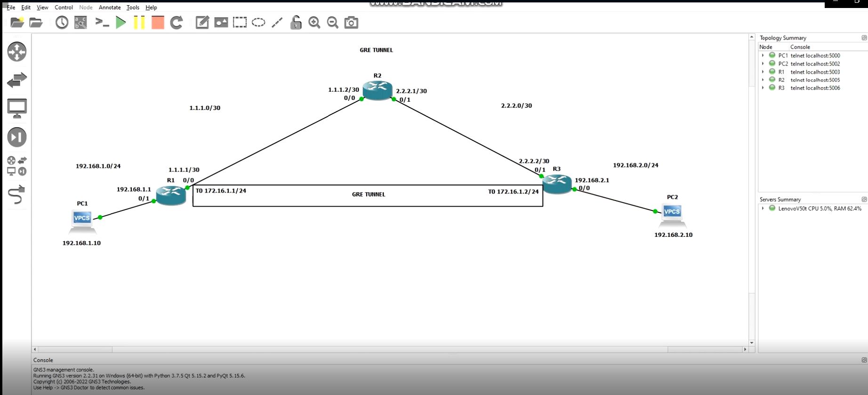Select top 'GRE TUNNEL' title label
The image size is (868, 395).
tap(376, 50)
